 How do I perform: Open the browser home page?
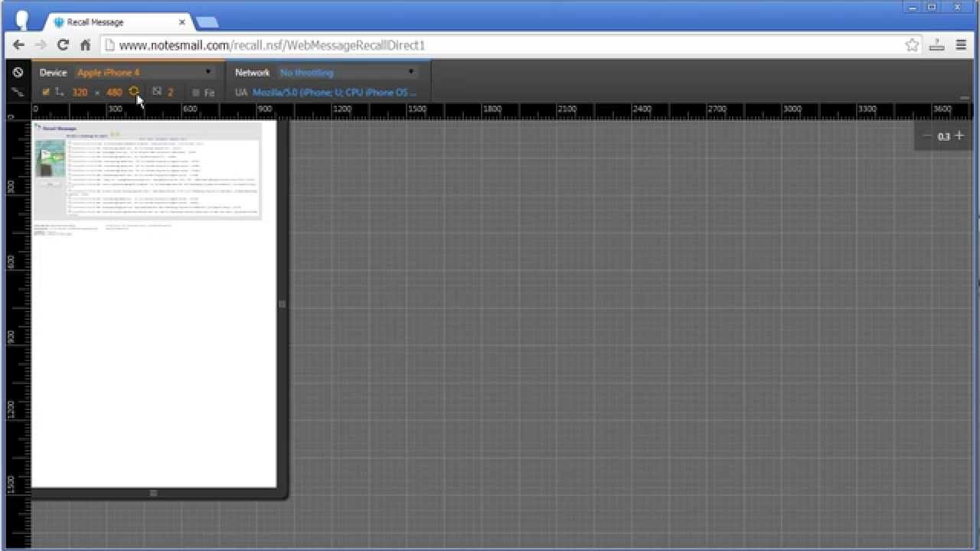pyautogui.click(x=85, y=45)
